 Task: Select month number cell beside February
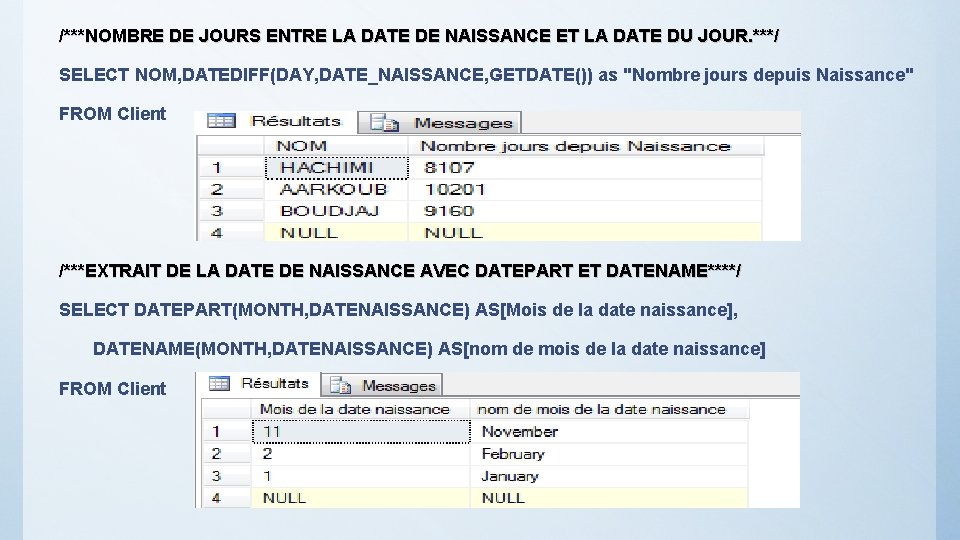361,454
